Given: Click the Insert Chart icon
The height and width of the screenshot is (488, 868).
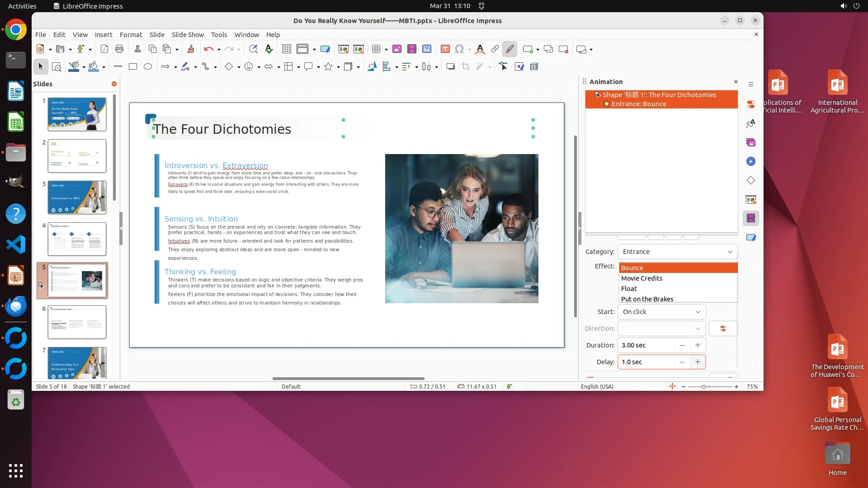Looking at the screenshot, I should point(426,49).
